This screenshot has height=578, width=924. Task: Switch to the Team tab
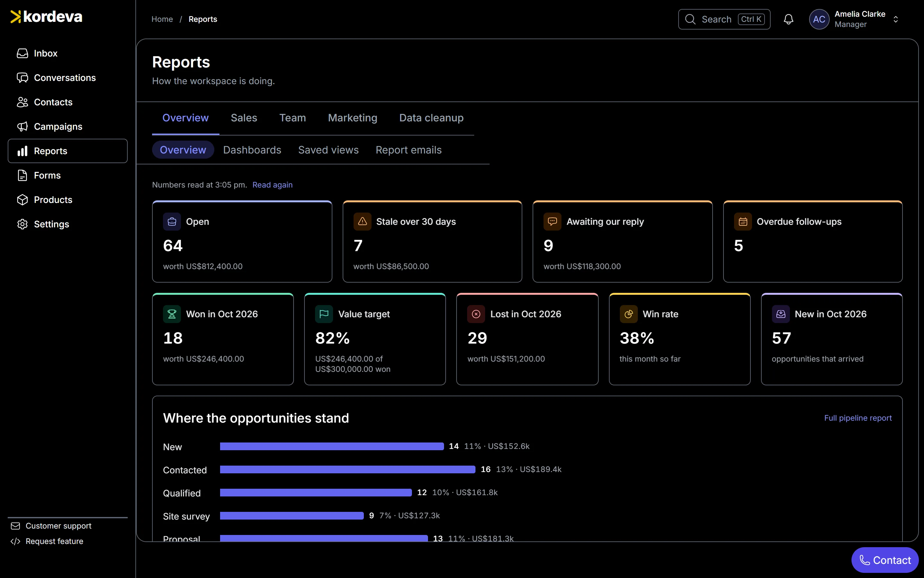293,118
